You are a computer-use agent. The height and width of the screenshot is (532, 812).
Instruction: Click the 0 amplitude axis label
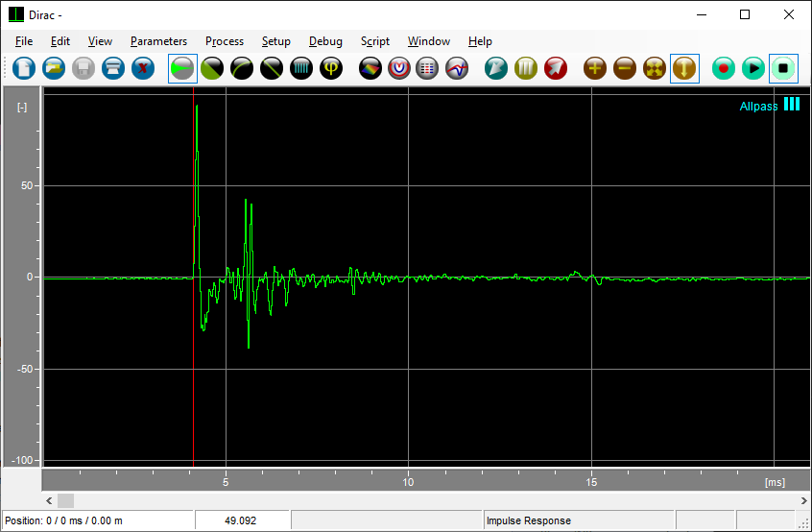[30, 278]
